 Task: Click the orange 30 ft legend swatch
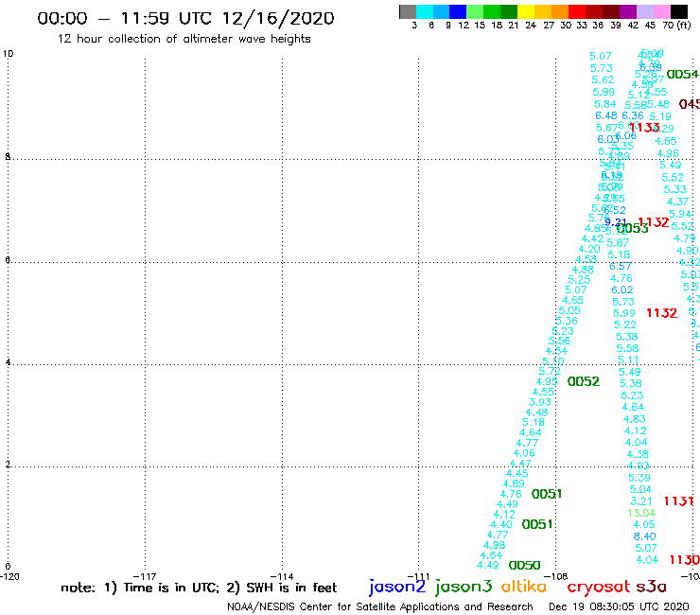click(x=560, y=11)
